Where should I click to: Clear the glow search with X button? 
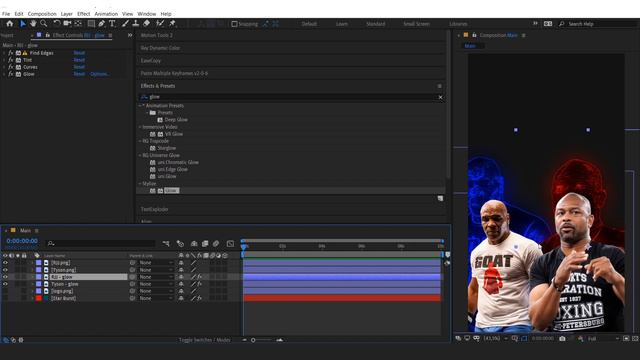440,97
